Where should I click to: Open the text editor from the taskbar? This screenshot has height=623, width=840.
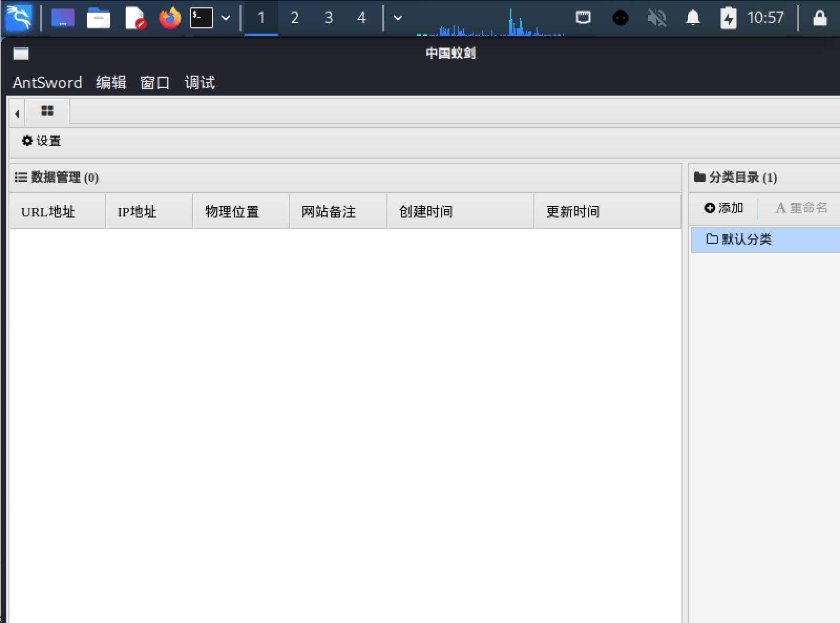[134, 17]
